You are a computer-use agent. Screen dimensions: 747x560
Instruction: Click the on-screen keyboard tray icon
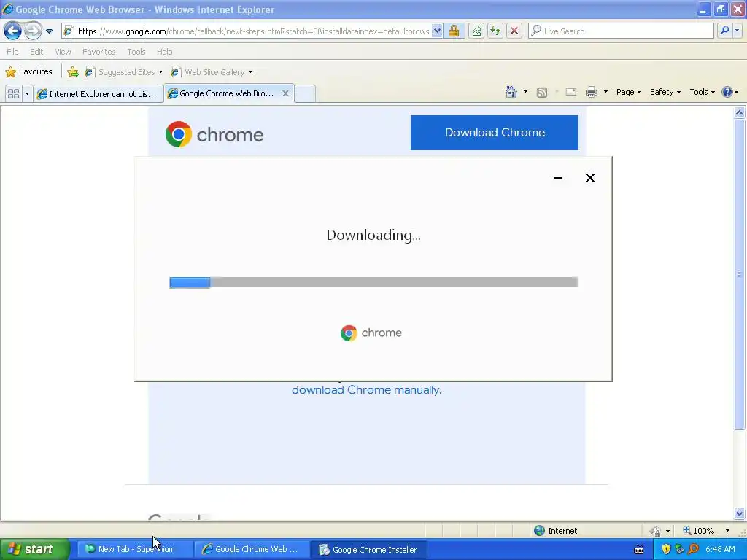point(639,550)
